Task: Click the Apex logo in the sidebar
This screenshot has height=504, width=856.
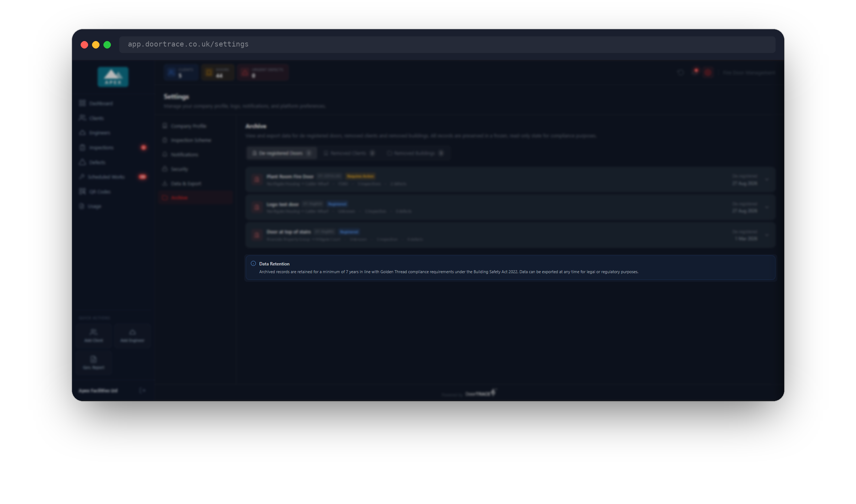Action: [x=113, y=77]
